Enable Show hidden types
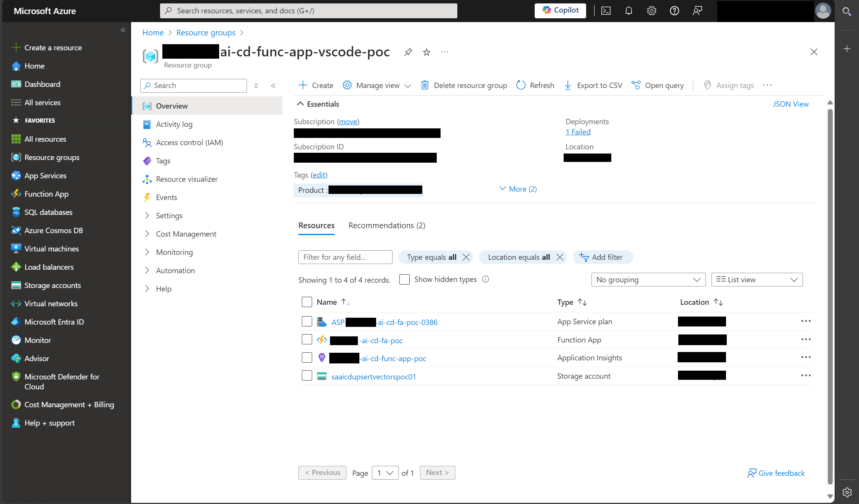 tap(404, 279)
